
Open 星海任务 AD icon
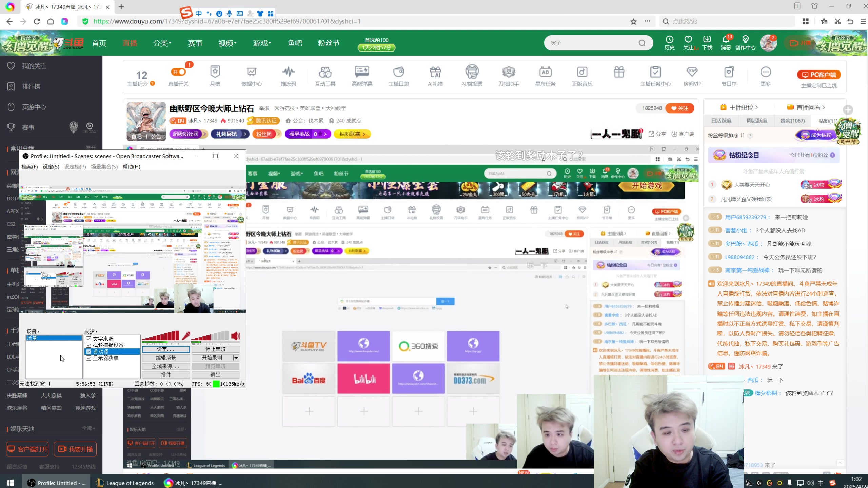545,76
